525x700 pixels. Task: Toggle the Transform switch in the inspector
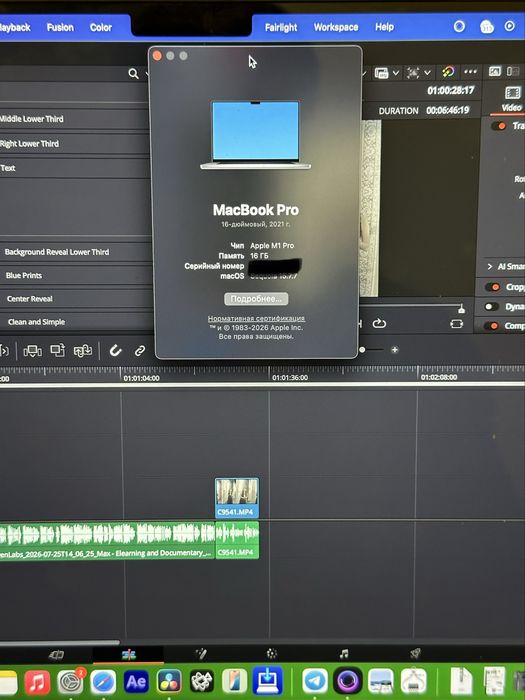(498, 126)
